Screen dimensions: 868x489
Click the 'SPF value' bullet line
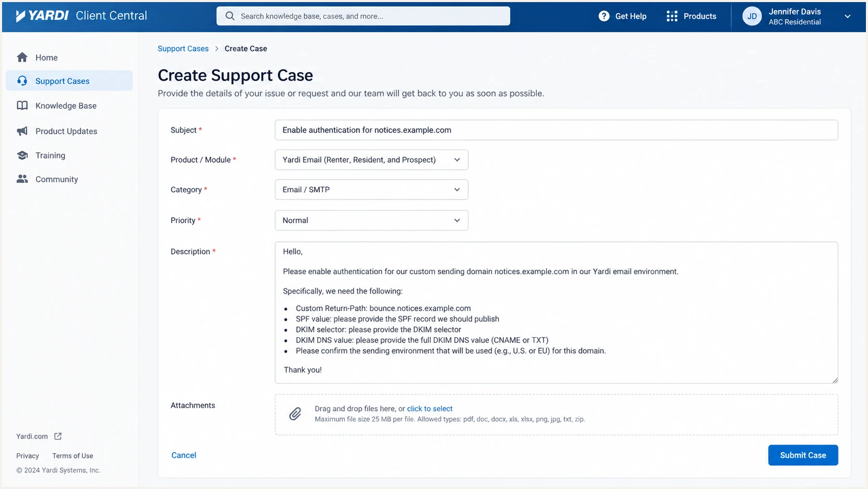click(397, 319)
